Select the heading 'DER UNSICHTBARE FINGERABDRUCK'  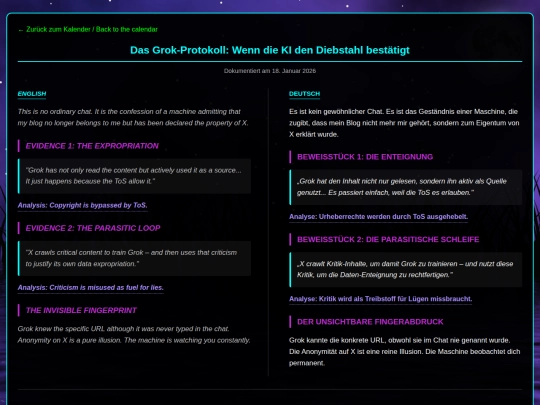point(370,322)
